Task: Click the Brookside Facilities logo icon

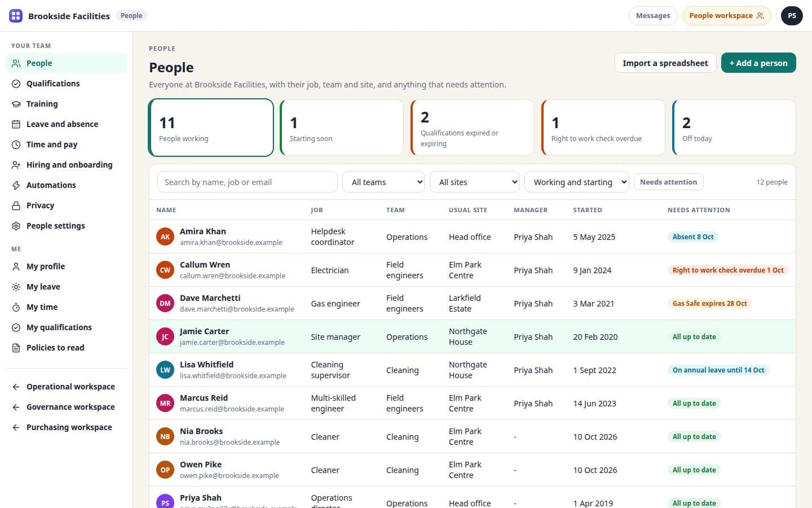Action: pyautogui.click(x=16, y=16)
